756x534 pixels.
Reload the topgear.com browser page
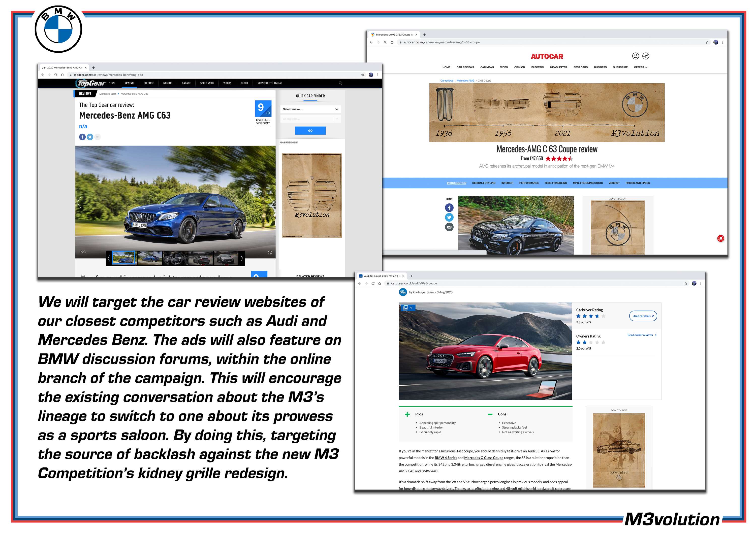[x=56, y=75]
